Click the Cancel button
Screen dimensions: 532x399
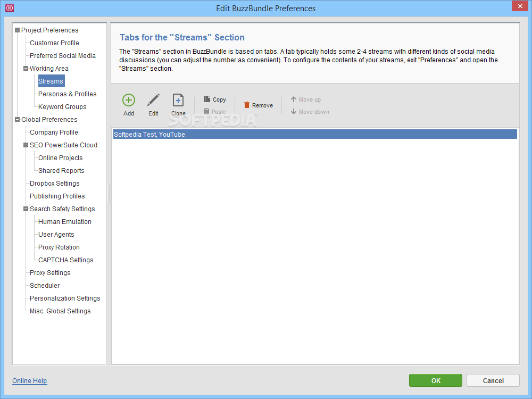click(x=493, y=381)
